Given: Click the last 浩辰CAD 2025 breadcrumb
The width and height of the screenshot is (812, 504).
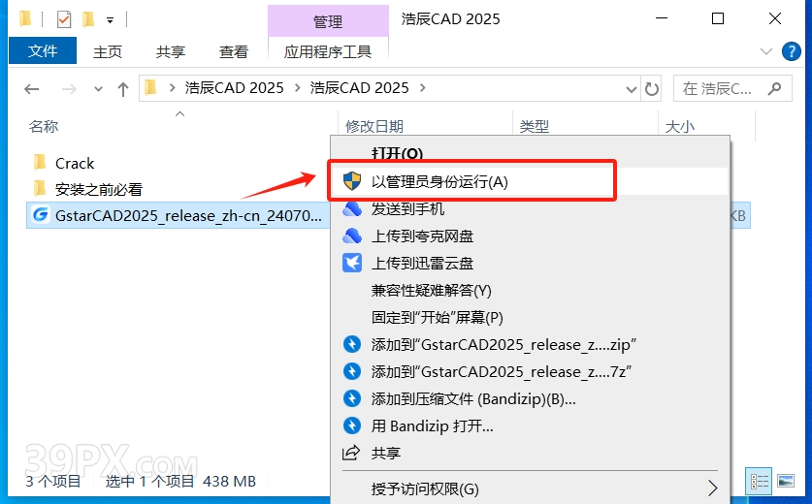Looking at the screenshot, I should tap(359, 88).
